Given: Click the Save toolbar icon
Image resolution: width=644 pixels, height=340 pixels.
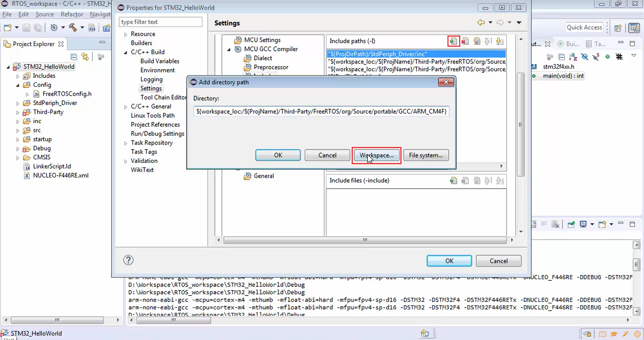Looking at the screenshot, I should [x=26, y=28].
